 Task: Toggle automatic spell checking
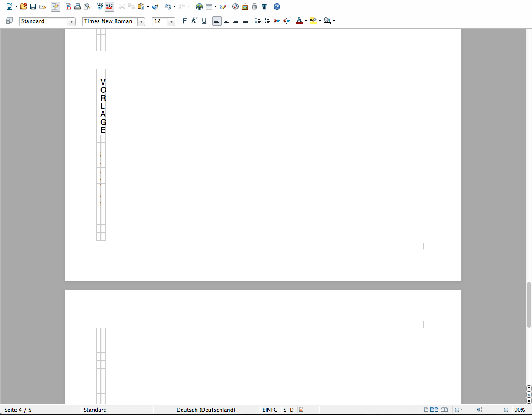click(109, 7)
